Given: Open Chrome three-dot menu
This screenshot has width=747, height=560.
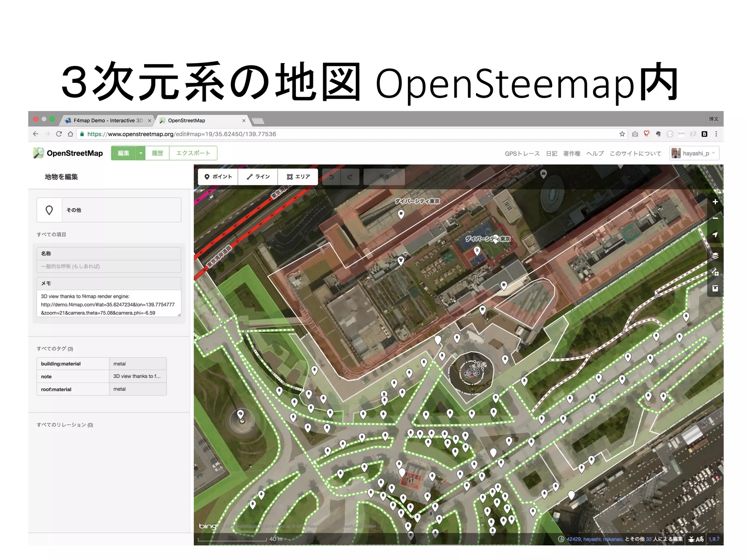Looking at the screenshot, I should 716,134.
